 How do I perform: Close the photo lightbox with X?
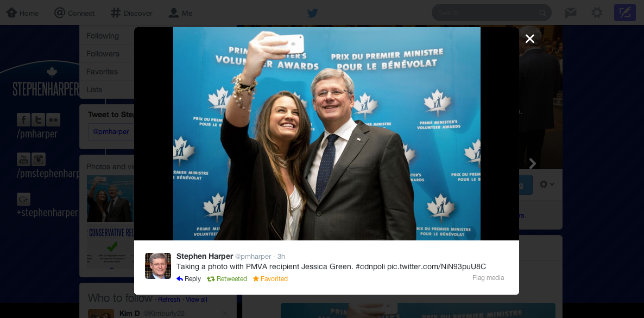coord(530,39)
